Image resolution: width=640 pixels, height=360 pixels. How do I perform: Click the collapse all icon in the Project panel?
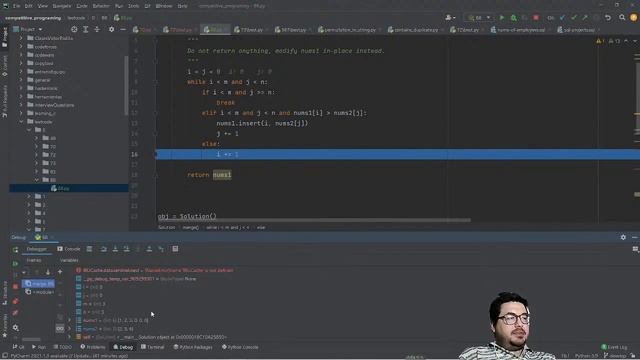[x=97, y=29]
